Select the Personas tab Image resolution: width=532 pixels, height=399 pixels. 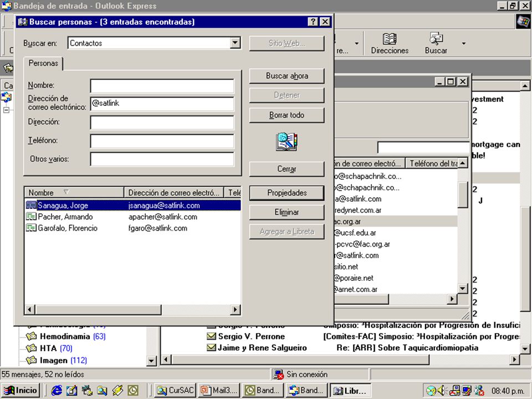43,63
